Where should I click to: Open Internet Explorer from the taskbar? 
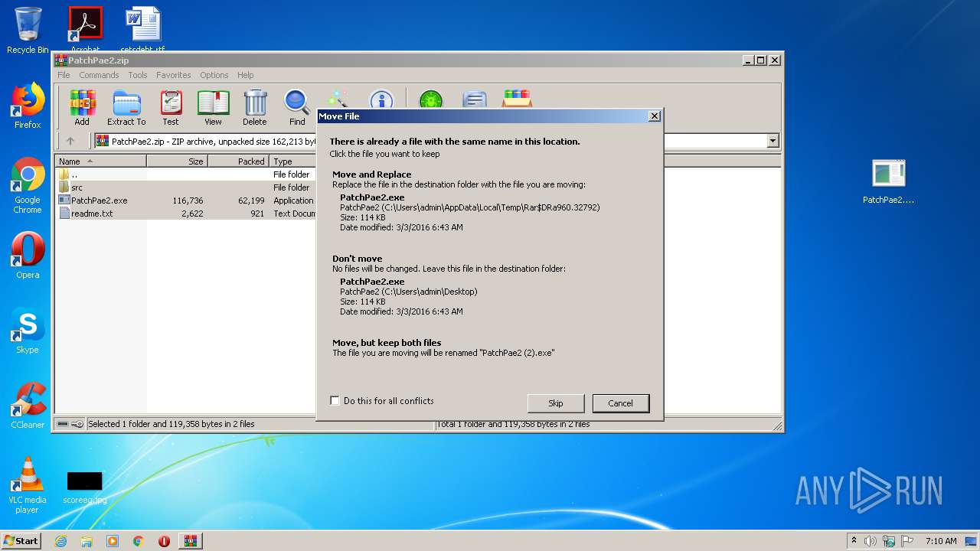point(60,541)
